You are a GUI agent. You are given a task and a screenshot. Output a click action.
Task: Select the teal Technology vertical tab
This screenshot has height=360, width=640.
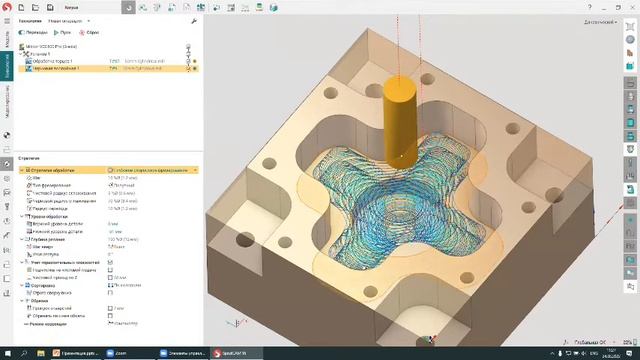[x=7, y=66]
